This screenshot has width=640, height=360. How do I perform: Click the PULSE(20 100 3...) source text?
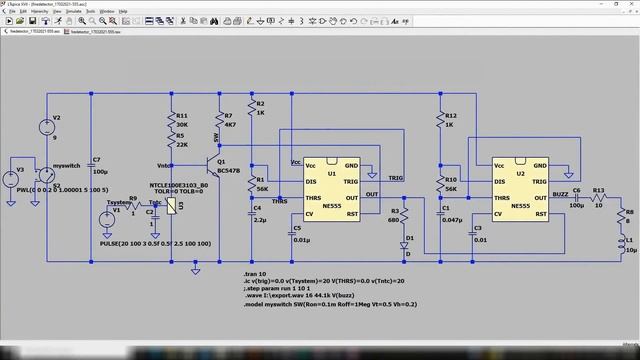tap(156, 244)
